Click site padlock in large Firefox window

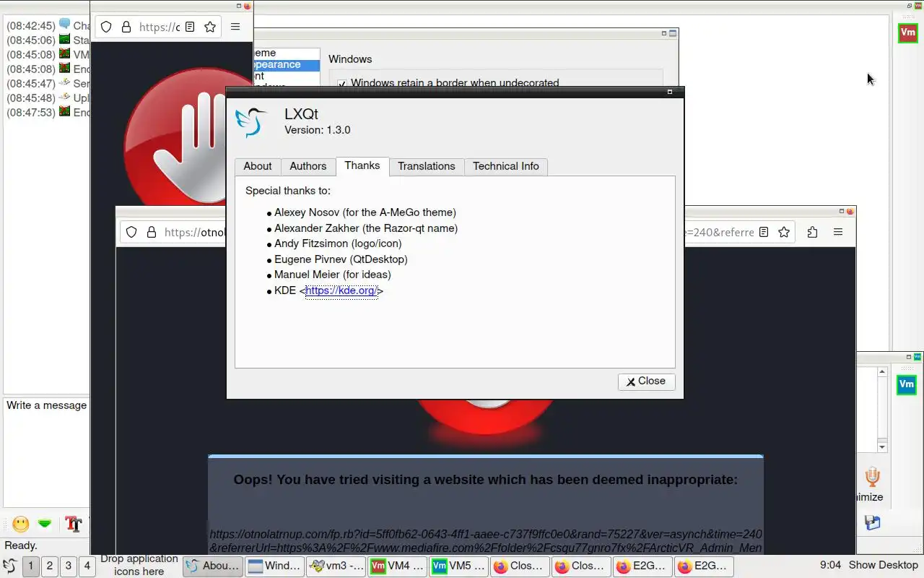click(152, 232)
